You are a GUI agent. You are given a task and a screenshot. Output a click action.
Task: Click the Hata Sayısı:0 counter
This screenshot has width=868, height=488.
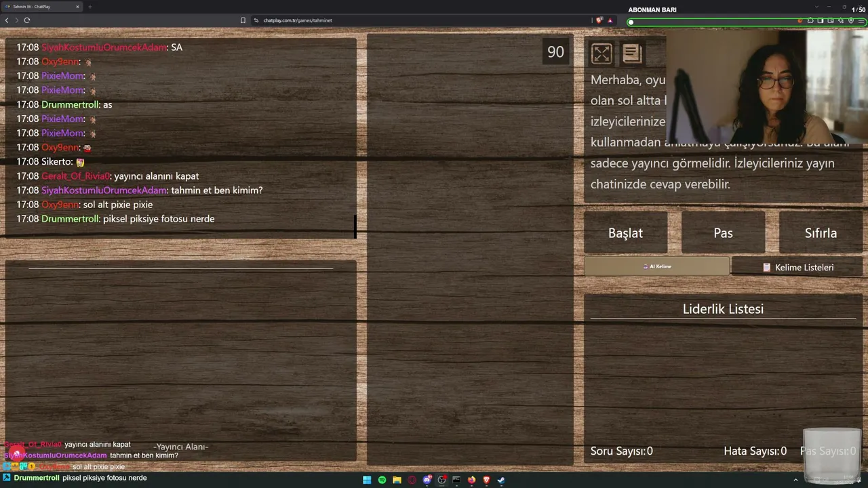pos(755,451)
